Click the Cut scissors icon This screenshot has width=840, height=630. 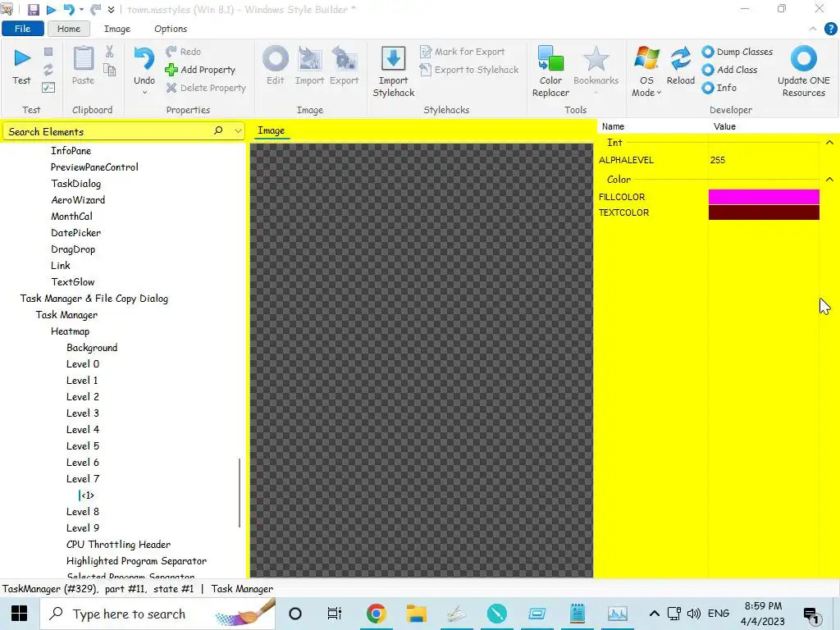tap(109, 52)
